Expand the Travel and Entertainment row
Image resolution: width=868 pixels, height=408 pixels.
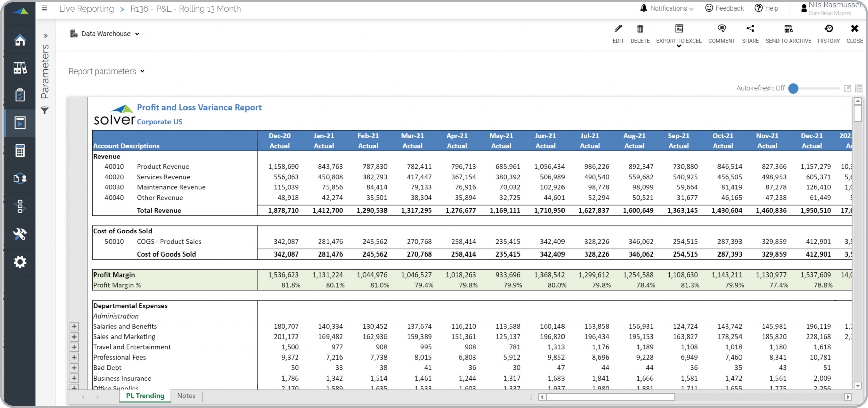74,347
